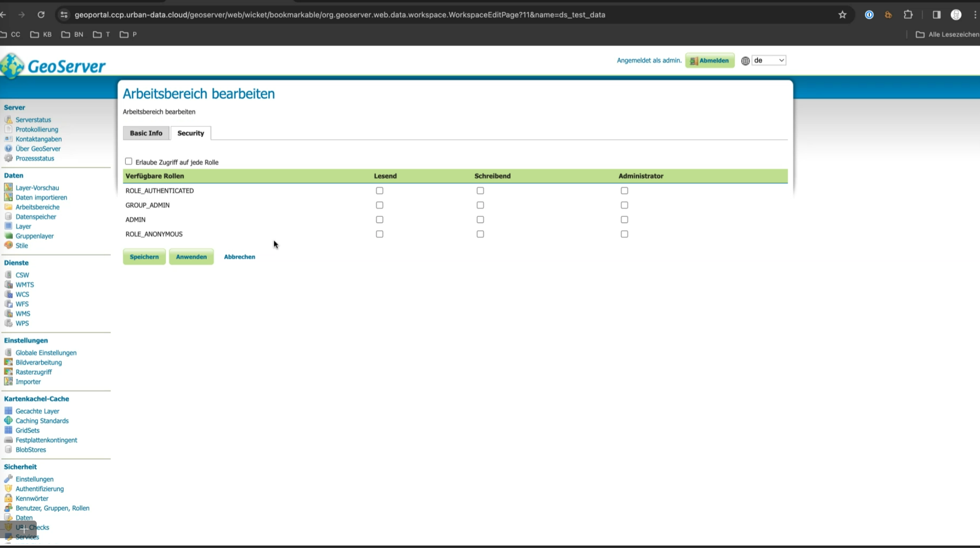Click the Serverstatus icon in sidebar
The image size is (980, 548).
(8, 119)
